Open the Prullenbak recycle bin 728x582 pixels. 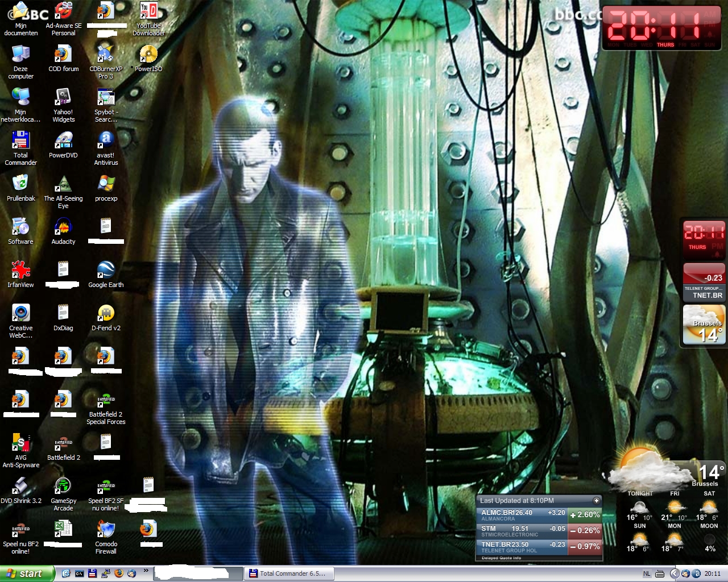pos(20,184)
